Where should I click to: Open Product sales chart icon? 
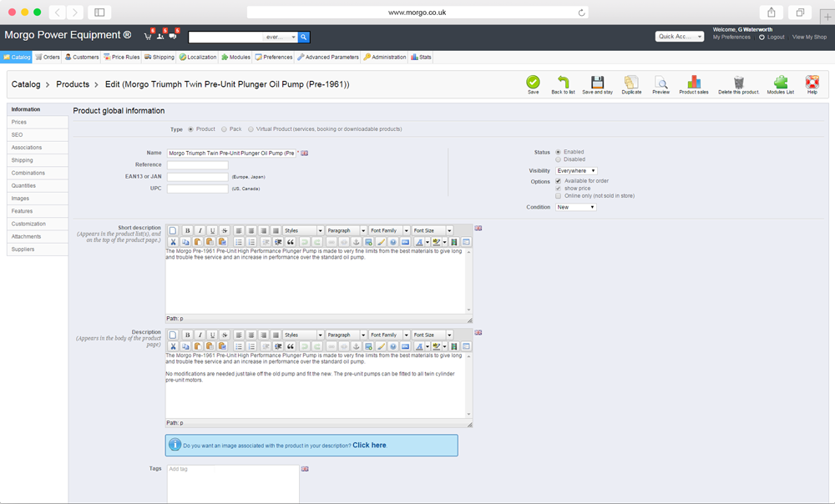tap(694, 82)
